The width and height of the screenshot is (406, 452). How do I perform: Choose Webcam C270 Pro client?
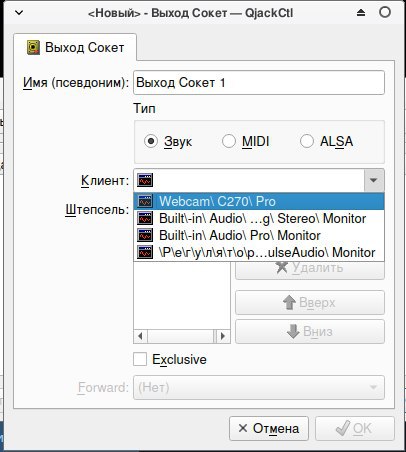(259, 201)
